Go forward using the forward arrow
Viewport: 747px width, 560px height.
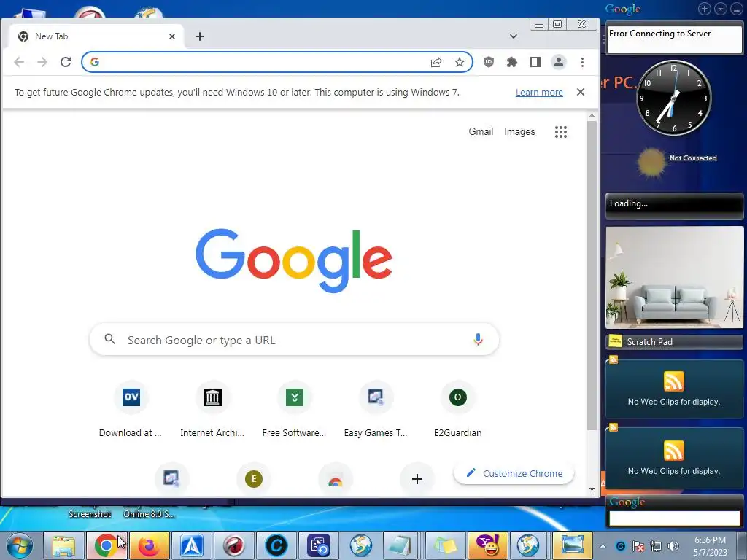tap(42, 62)
